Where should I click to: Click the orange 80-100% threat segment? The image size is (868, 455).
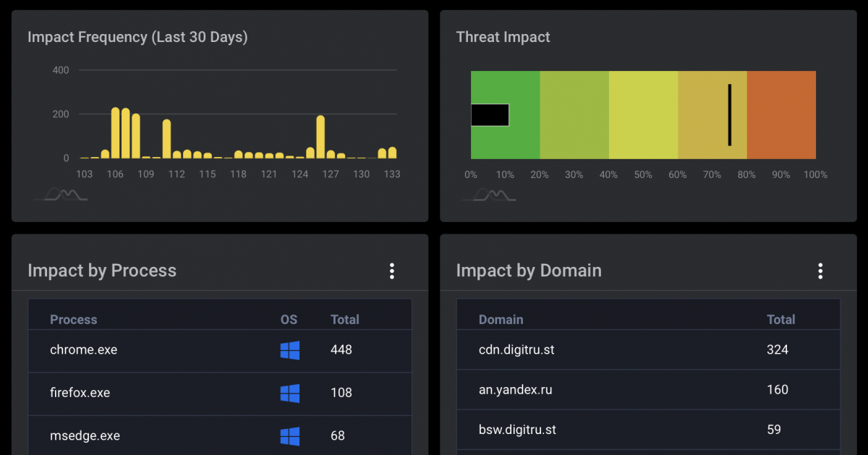click(x=781, y=115)
